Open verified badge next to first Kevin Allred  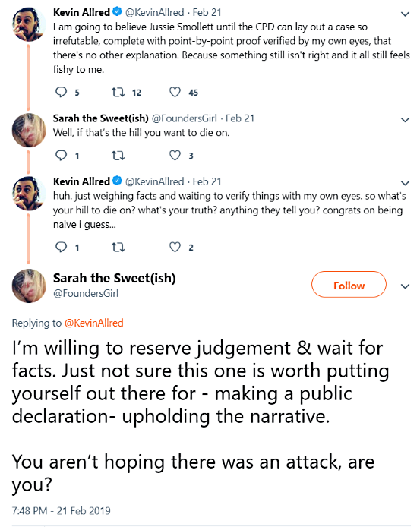[117, 11]
